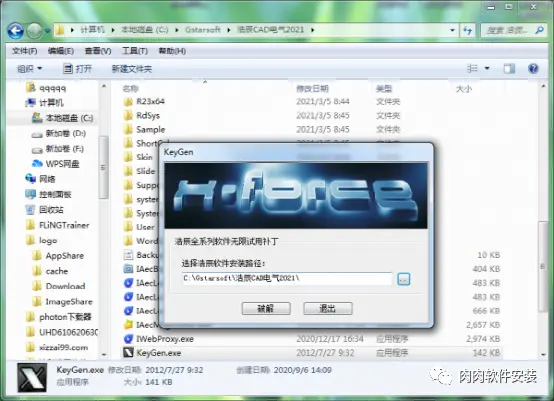
Task: Click the Gstarsoft breadcrumb in address bar
Action: click(203, 30)
